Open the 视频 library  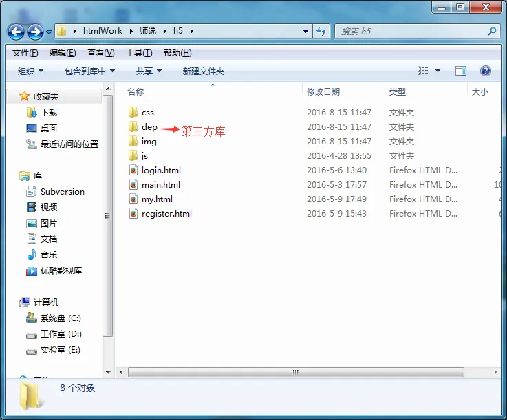point(49,207)
